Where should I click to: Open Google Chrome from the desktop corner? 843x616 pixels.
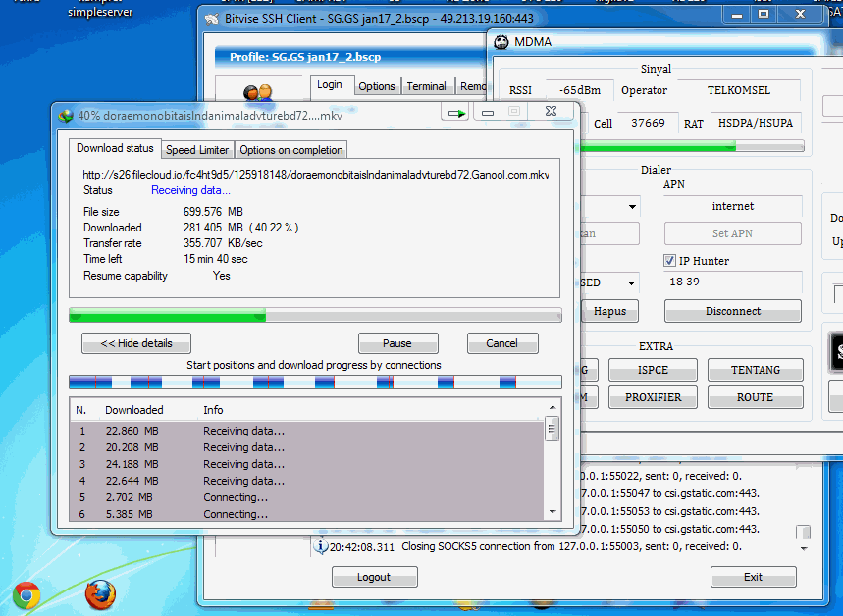26,595
